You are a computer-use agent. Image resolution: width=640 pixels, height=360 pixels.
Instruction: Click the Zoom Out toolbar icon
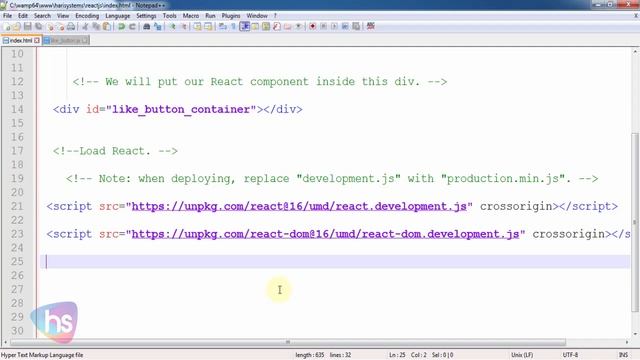pos(183,27)
